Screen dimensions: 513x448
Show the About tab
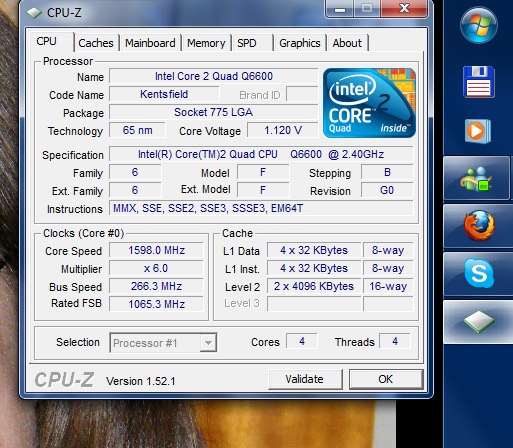[x=347, y=43]
